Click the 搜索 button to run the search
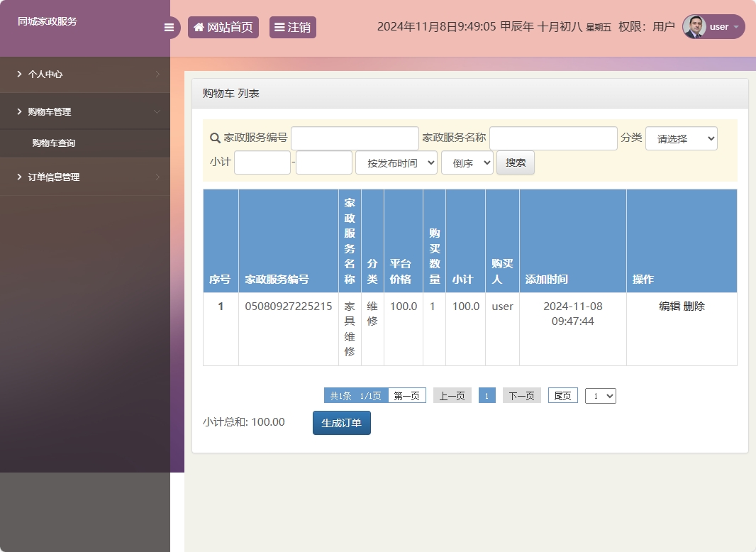The width and height of the screenshot is (756, 552). pyautogui.click(x=515, y=162)
